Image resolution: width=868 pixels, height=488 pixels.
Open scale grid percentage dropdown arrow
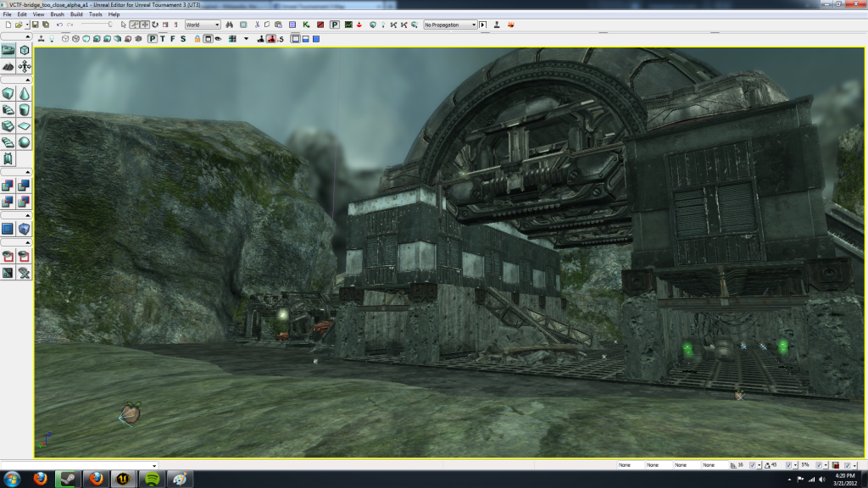826,465
